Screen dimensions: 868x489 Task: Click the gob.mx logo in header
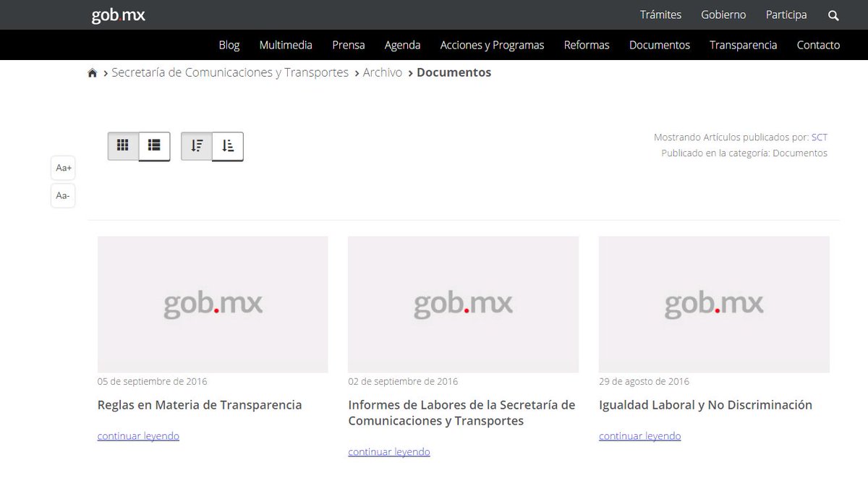(118, 15)
